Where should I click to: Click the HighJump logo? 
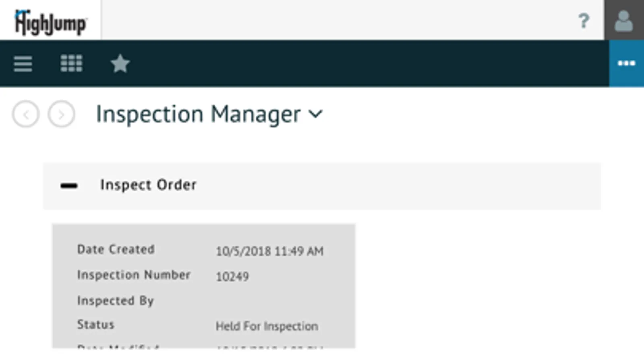click(50, 22)
